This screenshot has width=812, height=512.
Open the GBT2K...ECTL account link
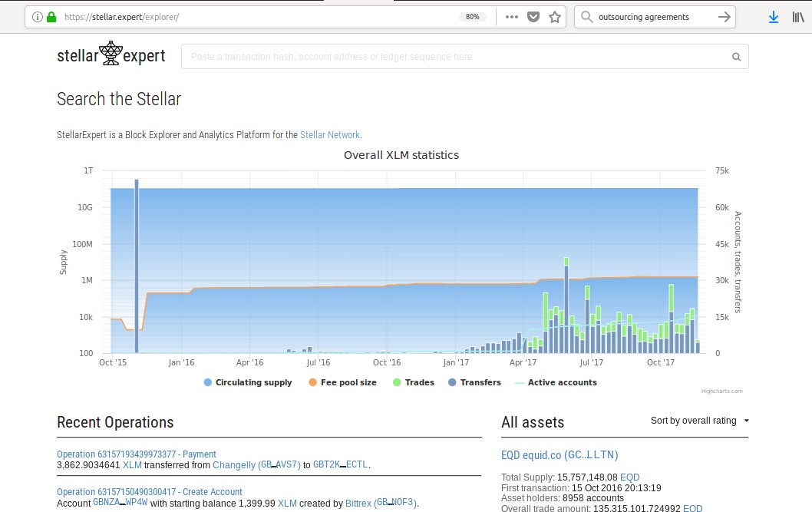340,464
